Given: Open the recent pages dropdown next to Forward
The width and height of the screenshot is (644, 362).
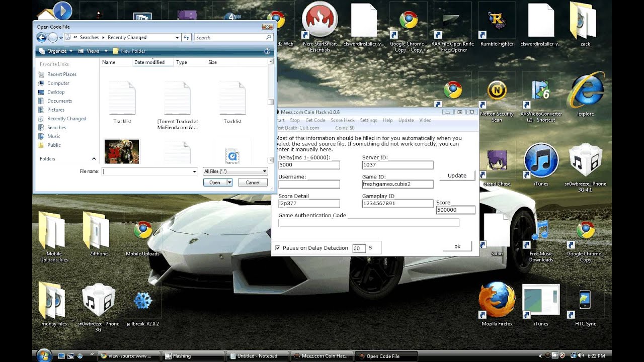Looking at the screenshot, I should [x=61, y=38].
